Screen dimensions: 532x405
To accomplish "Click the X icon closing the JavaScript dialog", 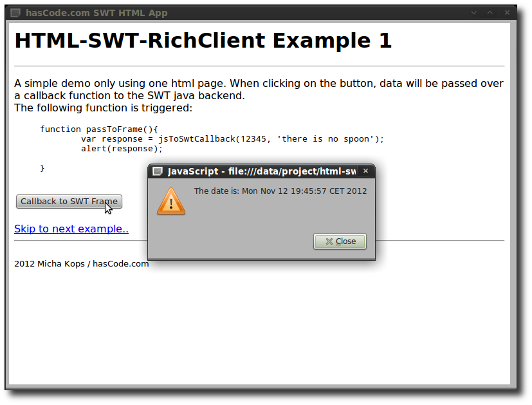I will point(365,171).
